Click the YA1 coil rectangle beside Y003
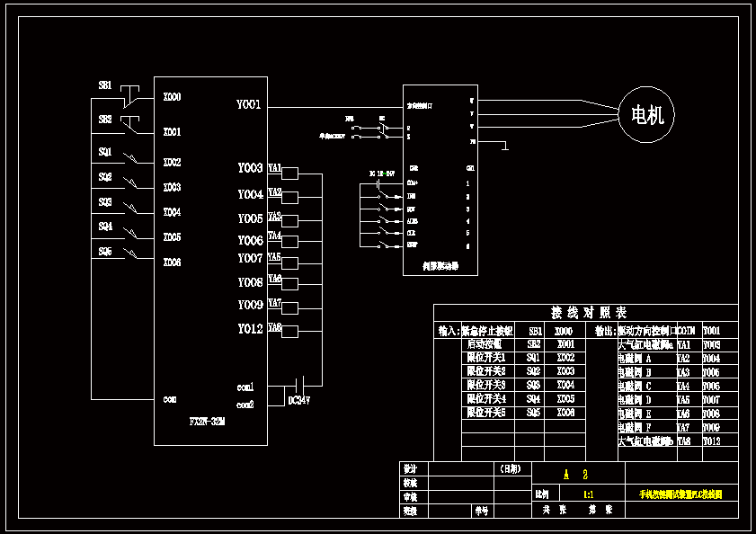 (289, 174)
